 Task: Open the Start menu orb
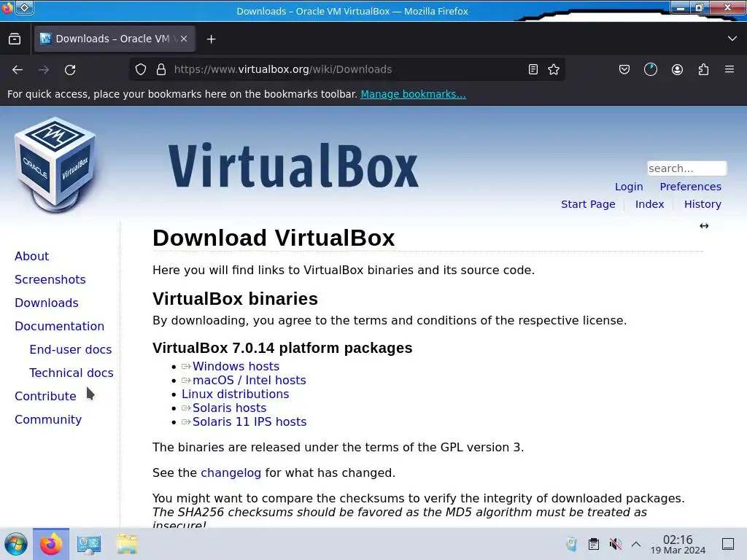click(x=16, y=544)
